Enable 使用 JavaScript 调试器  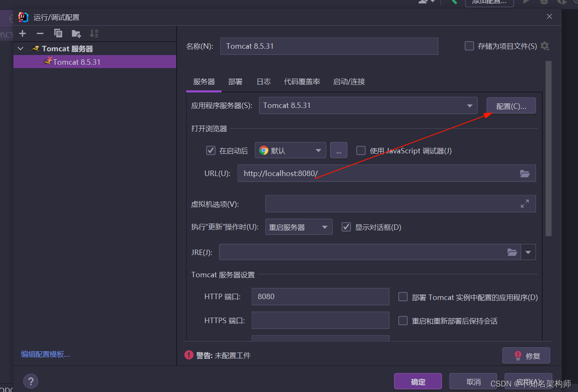click(361, 150)
